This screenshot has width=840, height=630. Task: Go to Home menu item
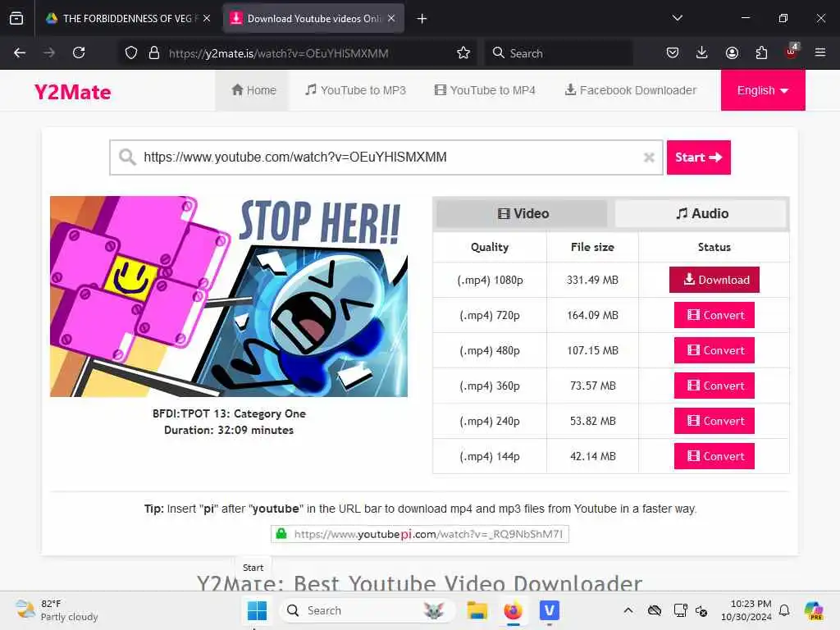254,90
